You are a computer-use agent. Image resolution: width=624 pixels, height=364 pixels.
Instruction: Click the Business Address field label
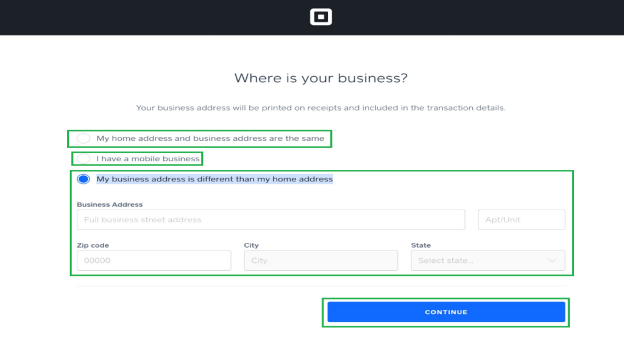[110, 205]
